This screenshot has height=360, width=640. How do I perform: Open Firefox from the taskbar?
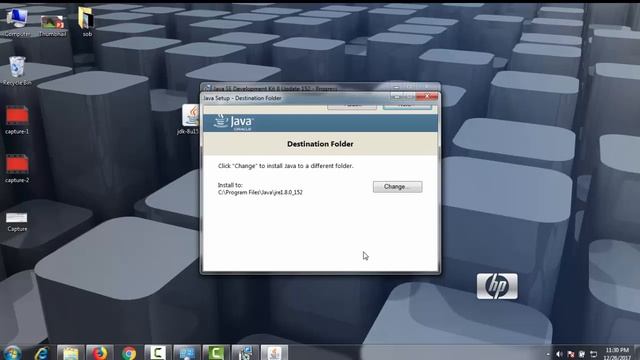coord(100,353)
